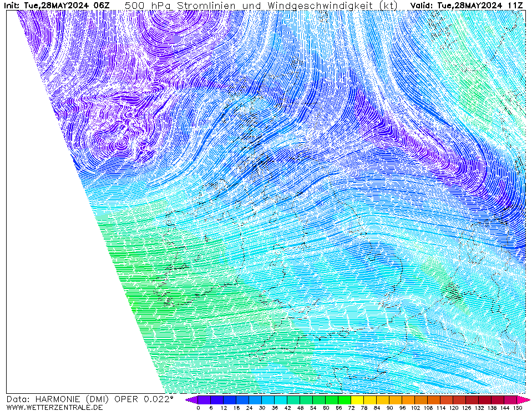Click the legend value '30'
The width and height of the screenshot is (532, 411).
coord(262,408)
